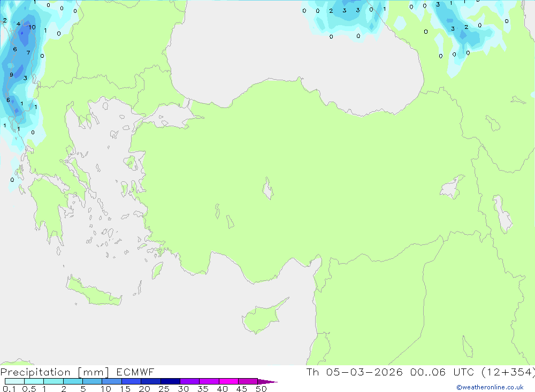Viewport: 535px width, 392px height.
Task: Click the 15–20 mm legend color swatch
Action: 131,381
